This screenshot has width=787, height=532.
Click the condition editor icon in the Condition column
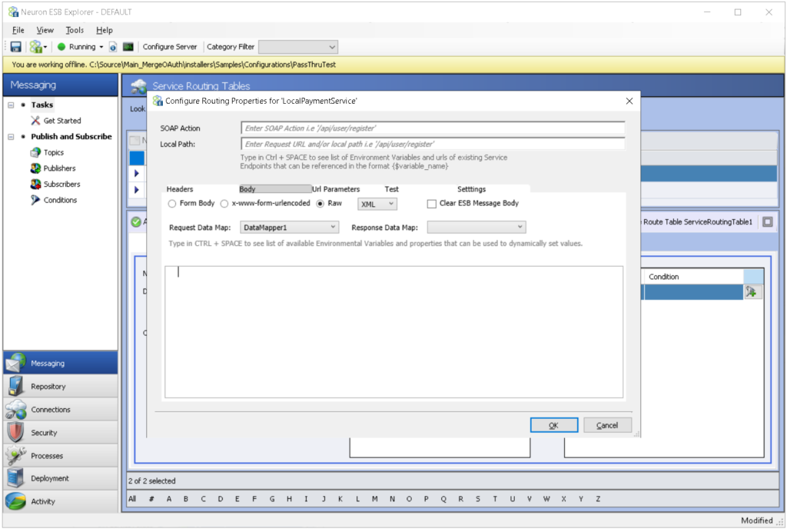point(753,291)
